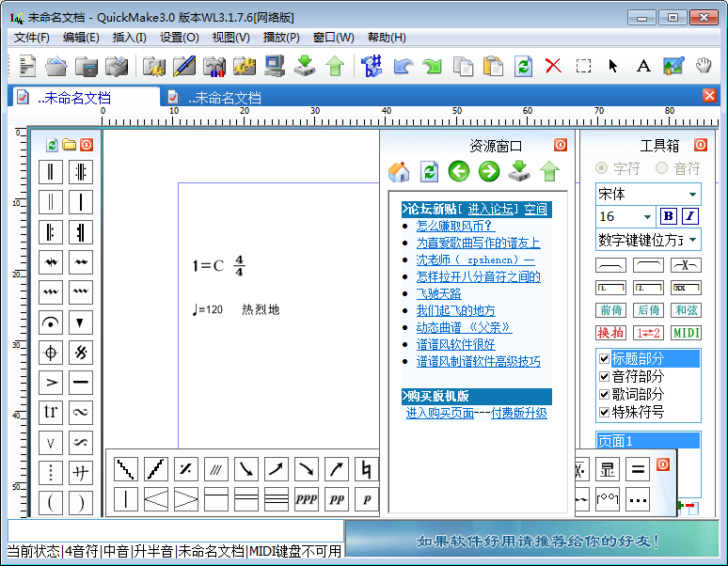Select the arrow pointer tool
This screenshot has width=728, height=566.
coord(613,66)
